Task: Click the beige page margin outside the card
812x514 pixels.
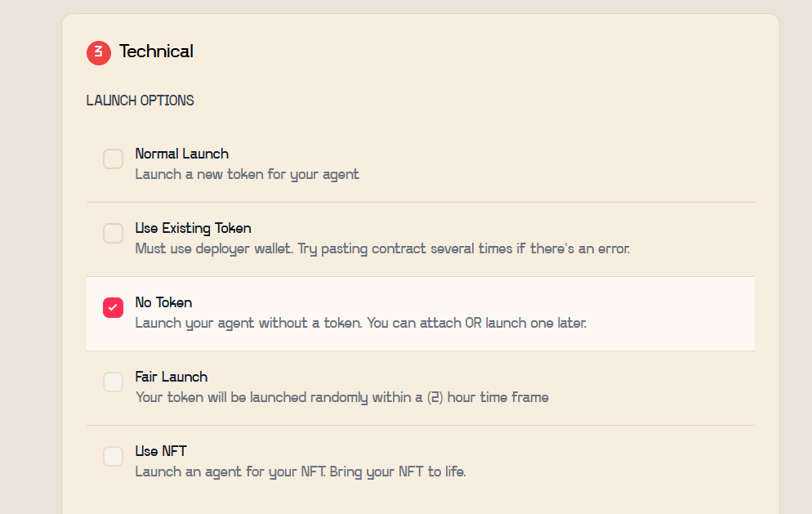Action: pos(29,245)
